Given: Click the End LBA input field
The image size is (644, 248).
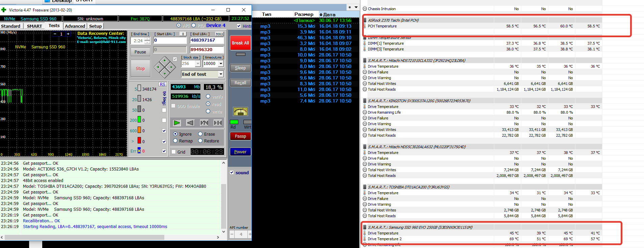Looking at the screenshot, I should [x=207, y=40].
